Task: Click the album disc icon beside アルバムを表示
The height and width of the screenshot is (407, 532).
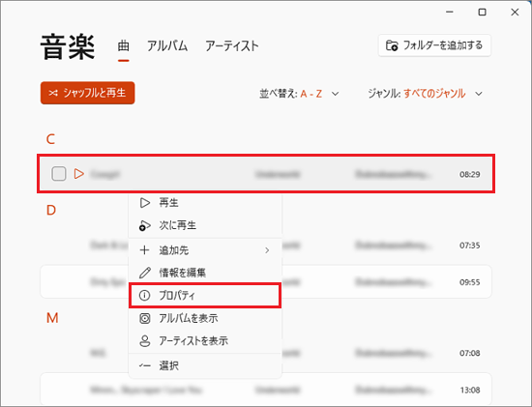Action: click(145, 318)
